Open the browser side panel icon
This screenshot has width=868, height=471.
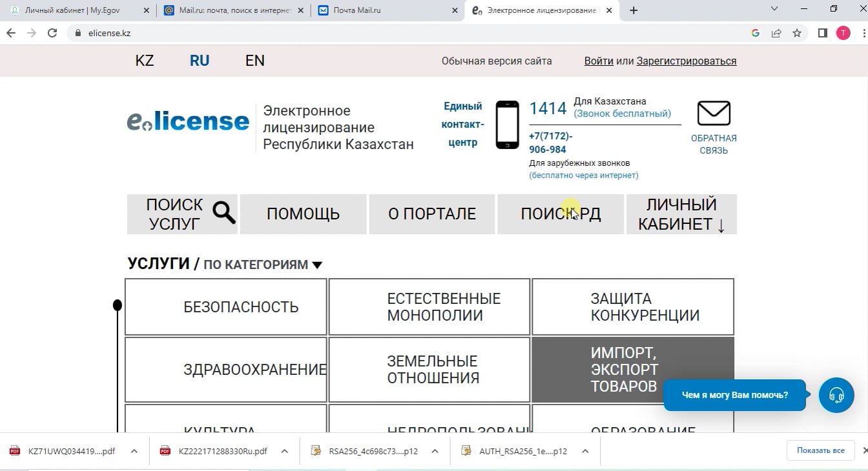(x=823, y=33)
